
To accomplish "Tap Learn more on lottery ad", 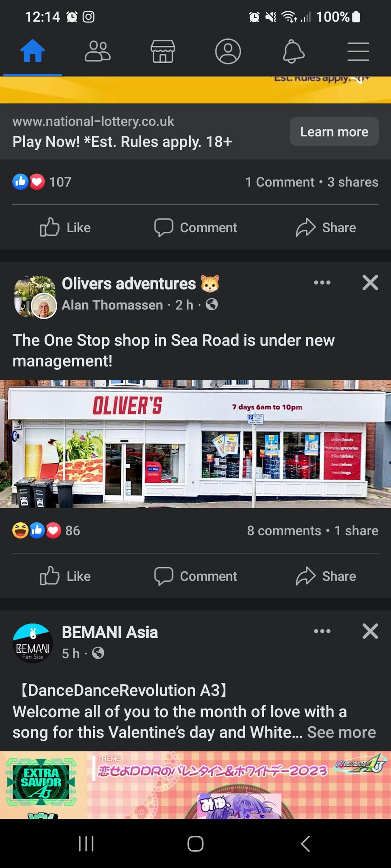I will [x=334, y=132].
